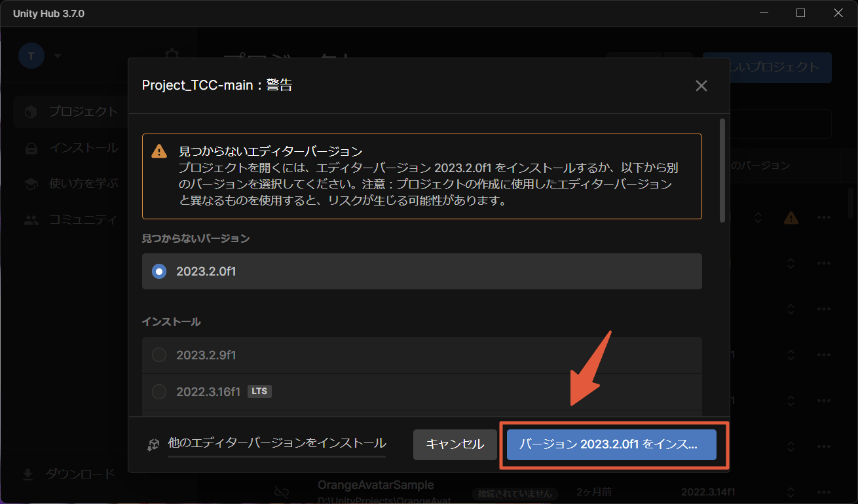The height and width of the screenshot is (504, 858).
Task: Click the new project button behind the dialog
Action: [x=780, y=67]
